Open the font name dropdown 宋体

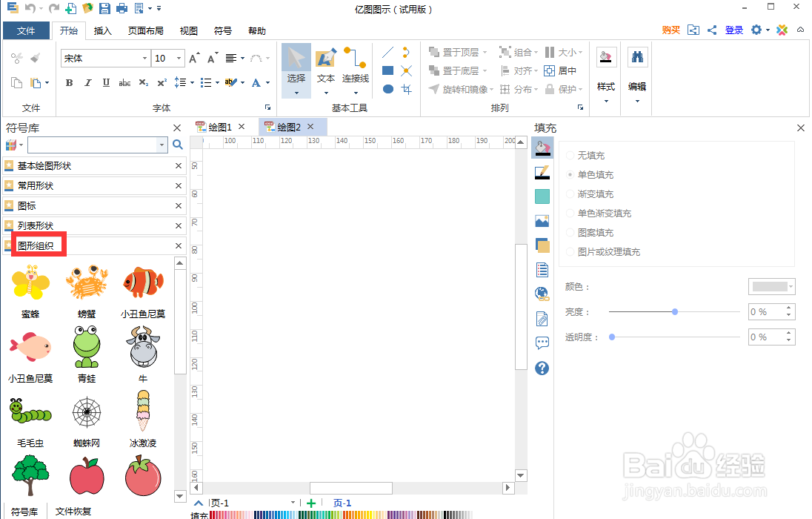[x=144, y=58]
